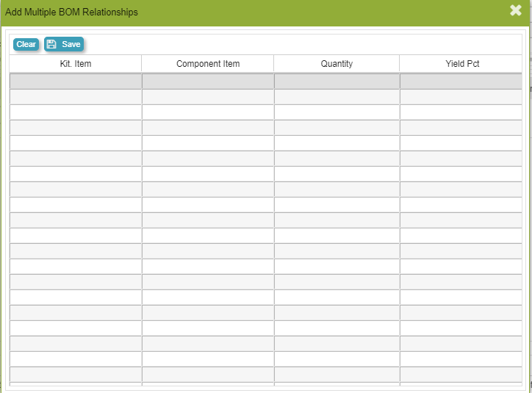Select first row Quantity cell
The width and height of the screenshot is (532, 393).
(337, 82)
